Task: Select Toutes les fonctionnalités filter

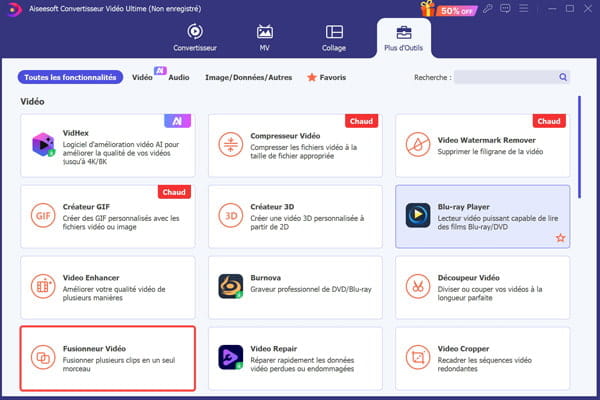Action: point(70,77)
